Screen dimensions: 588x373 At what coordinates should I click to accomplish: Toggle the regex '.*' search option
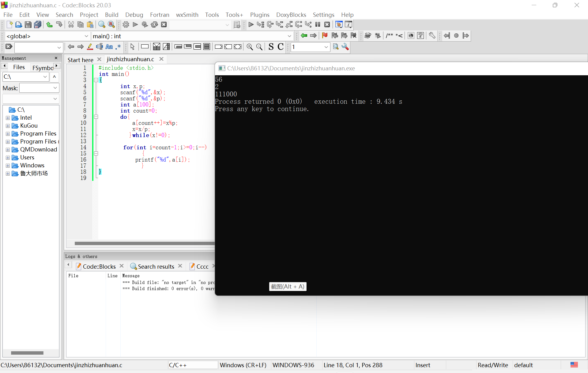(118, 47)
